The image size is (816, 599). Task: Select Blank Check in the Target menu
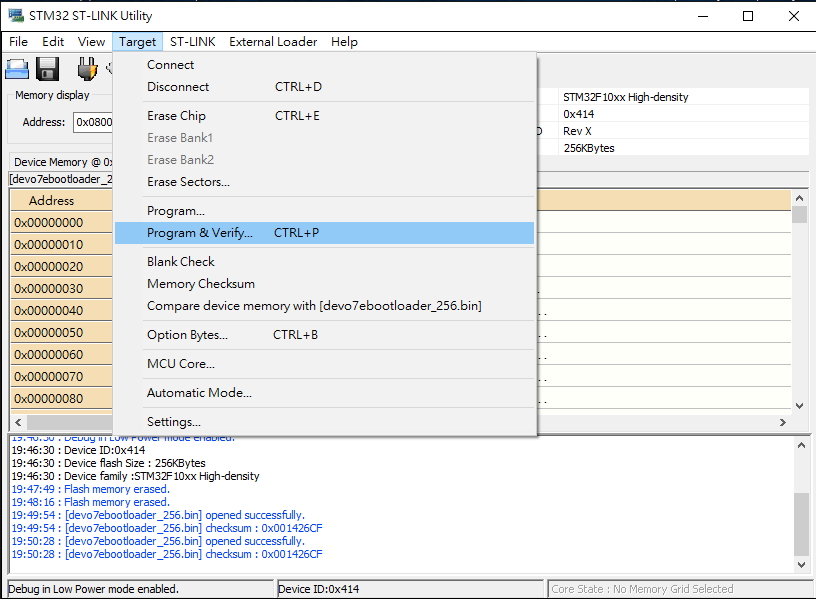[324, 261]
